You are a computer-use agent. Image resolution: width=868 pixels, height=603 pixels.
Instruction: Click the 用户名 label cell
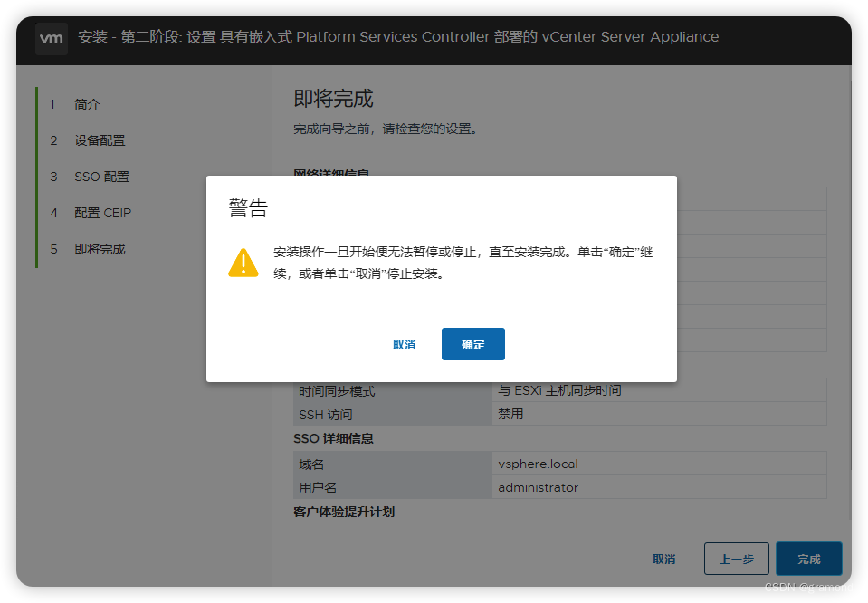[393, 487]
